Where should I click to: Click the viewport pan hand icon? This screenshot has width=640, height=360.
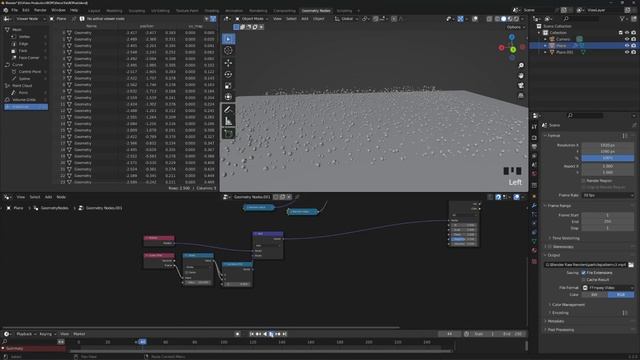pos(521,76)
